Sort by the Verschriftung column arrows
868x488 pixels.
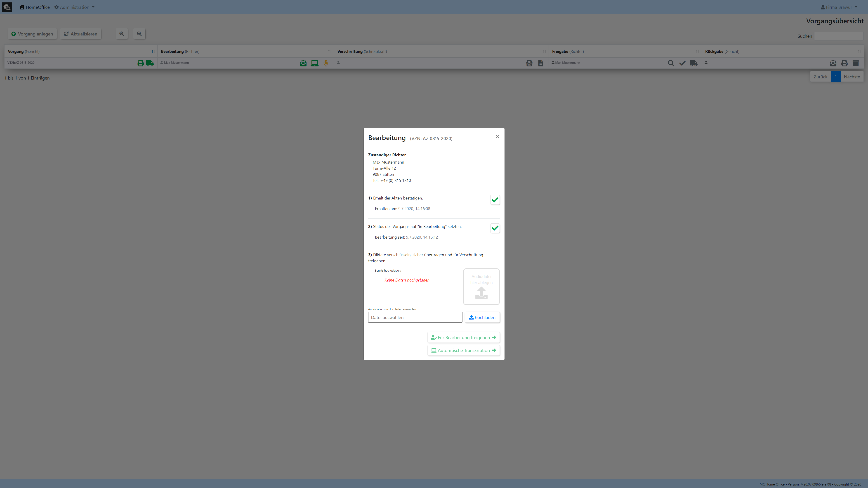pos(545,52)
